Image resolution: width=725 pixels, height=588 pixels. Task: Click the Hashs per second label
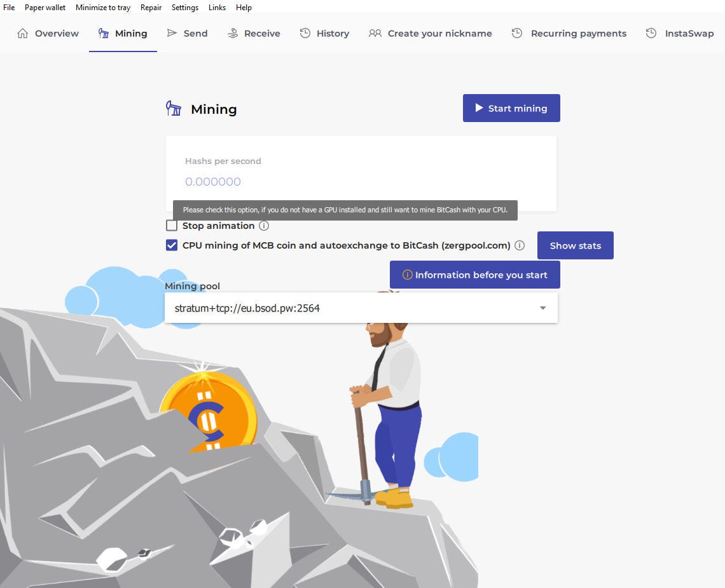pos(223,161)
